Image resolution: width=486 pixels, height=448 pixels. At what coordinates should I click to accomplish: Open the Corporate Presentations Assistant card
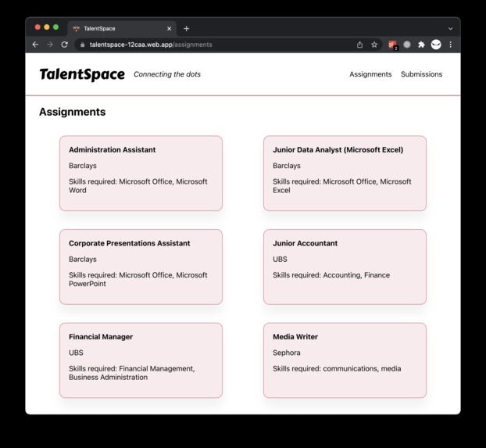pyautogui.click(x=141, y=267)
